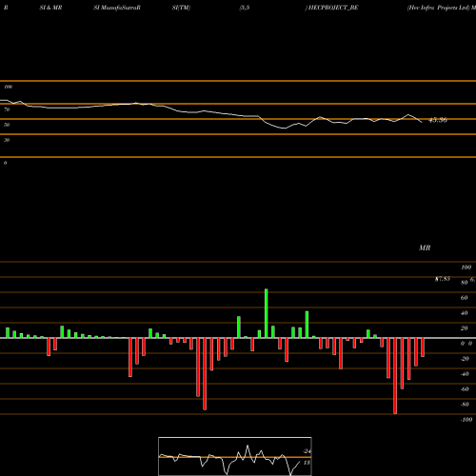Click the "40" label on the MR axis
The width and height of the screenshot is (476, 476).
[465, 313]
